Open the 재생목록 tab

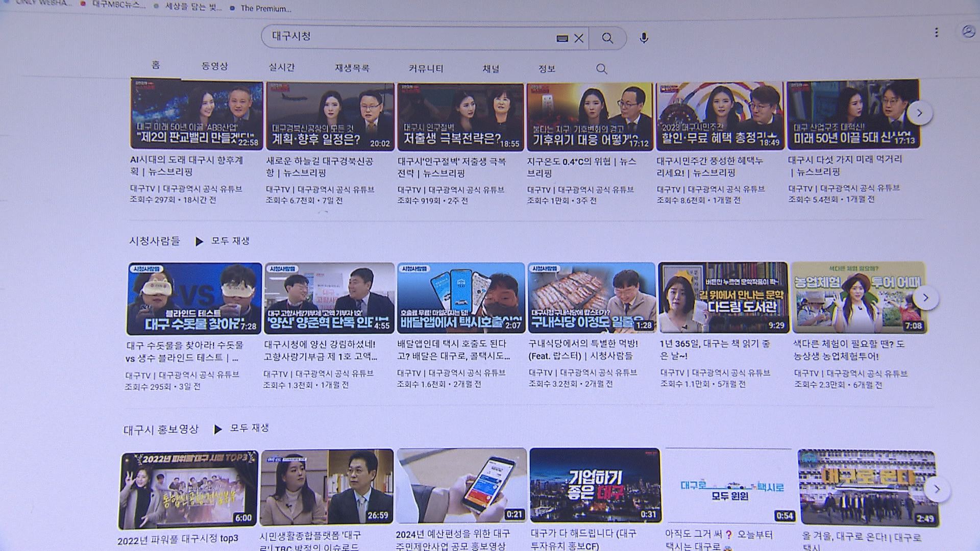click(352, 68)
